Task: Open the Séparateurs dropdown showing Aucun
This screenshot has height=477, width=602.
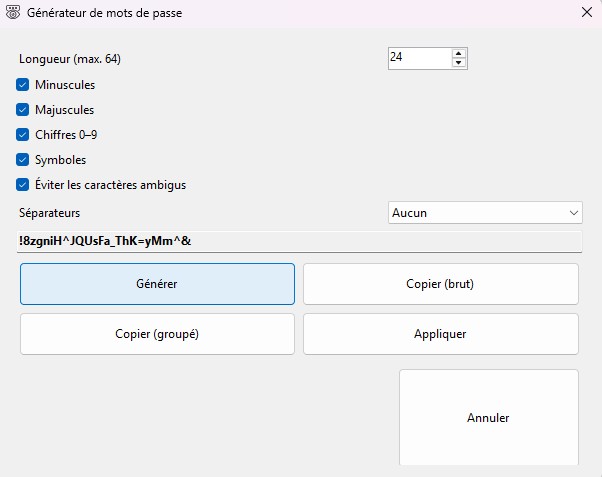Action: [485, 213]
